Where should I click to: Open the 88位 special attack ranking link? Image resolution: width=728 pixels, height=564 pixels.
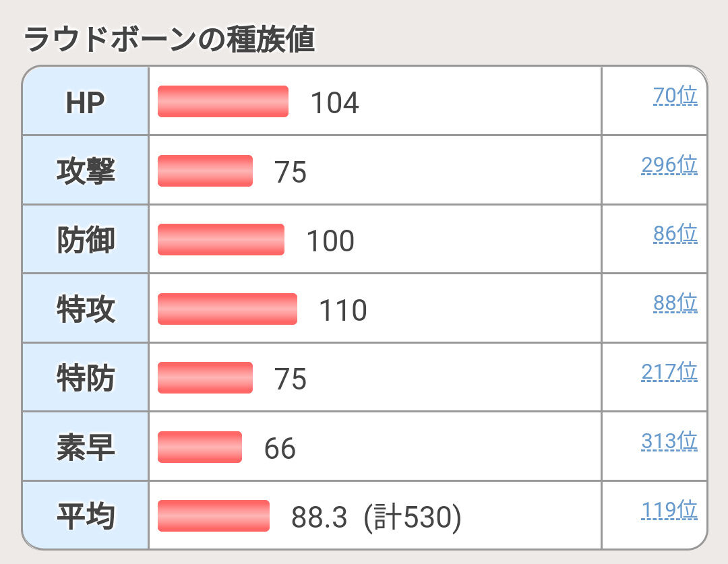[x=675, y=303]
